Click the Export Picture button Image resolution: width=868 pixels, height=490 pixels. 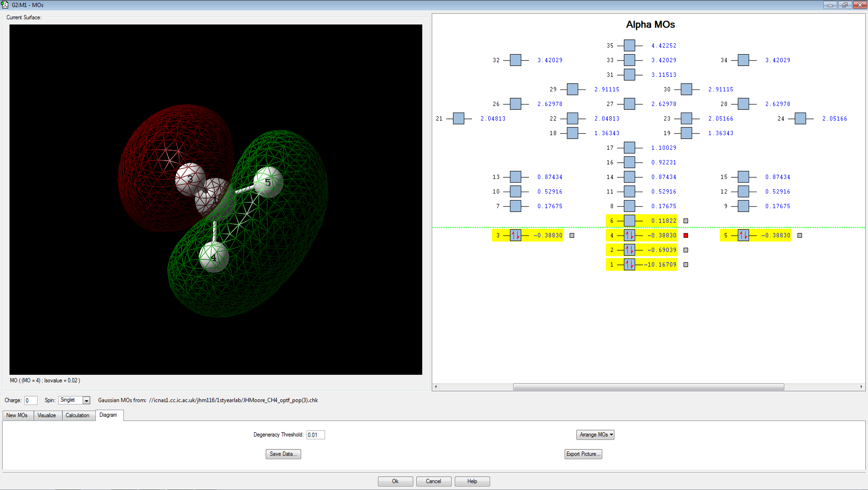point(583,454)
